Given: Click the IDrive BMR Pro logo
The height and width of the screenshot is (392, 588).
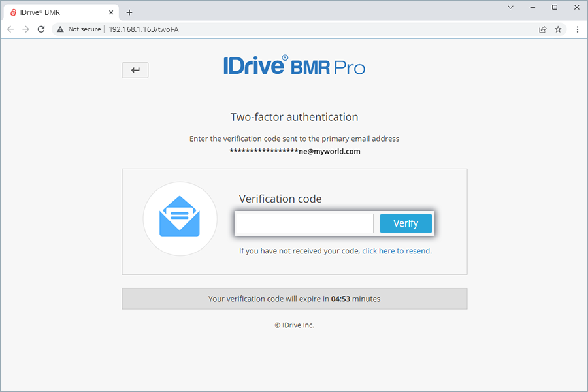Looking at the screenshot, I should pyautogui.click(x=295, y=65).
